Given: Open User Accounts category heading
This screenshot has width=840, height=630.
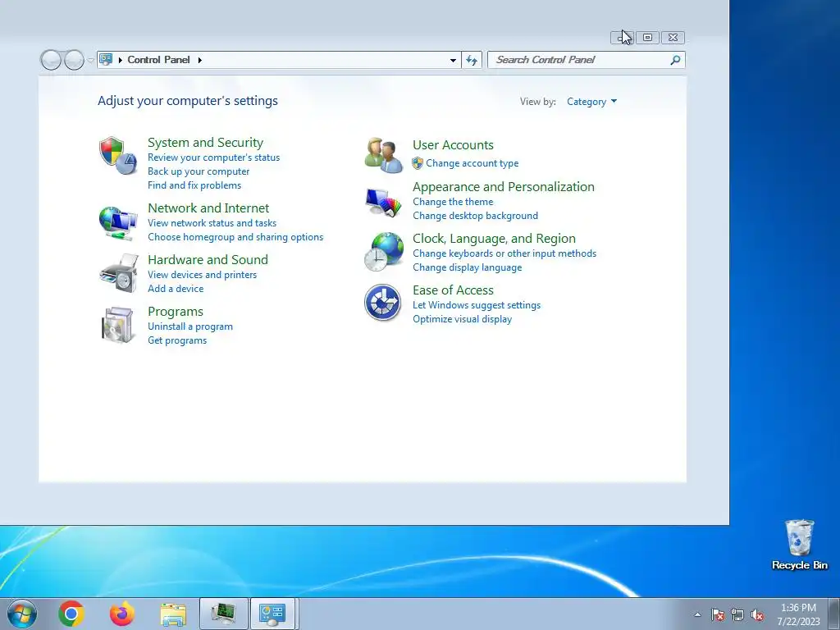Looking at the screenshot, I should click(x=453, y=145).
